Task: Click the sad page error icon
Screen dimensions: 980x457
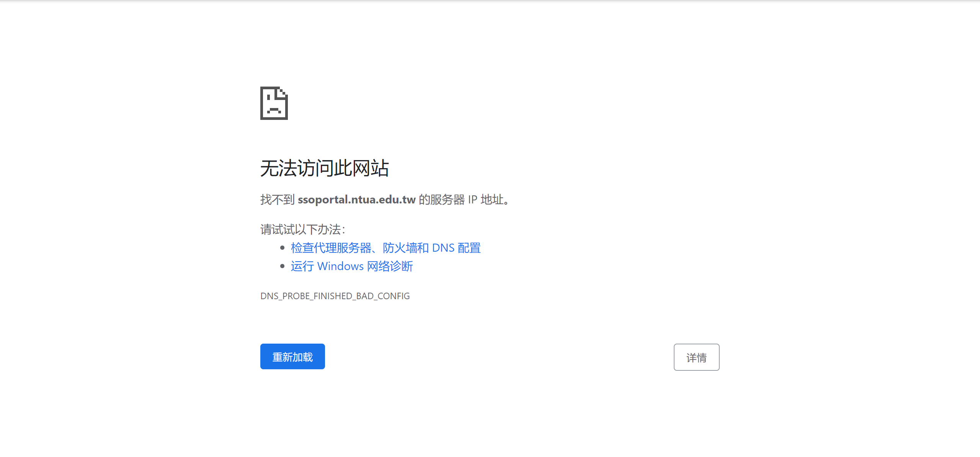Action: (x=274, y=103)
